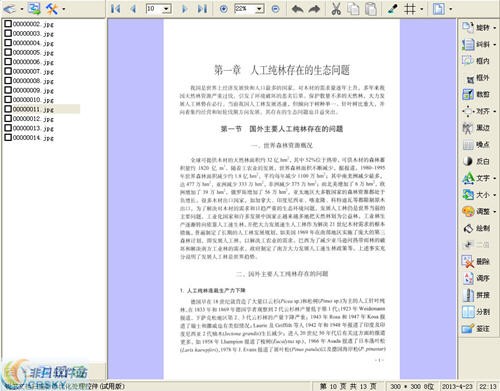The image size is (500, 391).
Task: Click the batch convert images icon
Action: pos(34,9)
